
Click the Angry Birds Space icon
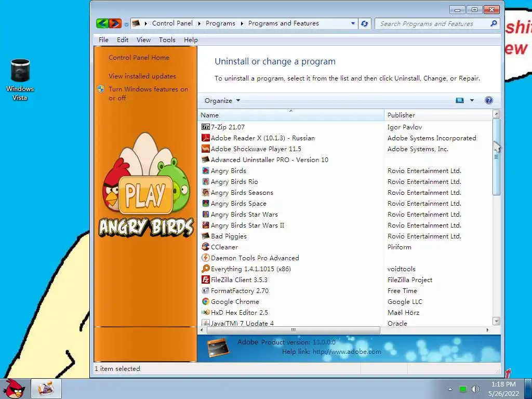[x=206, y=203]
